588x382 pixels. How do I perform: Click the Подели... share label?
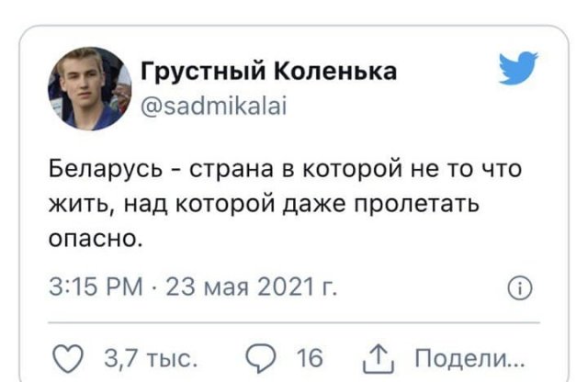coord(469,356)
